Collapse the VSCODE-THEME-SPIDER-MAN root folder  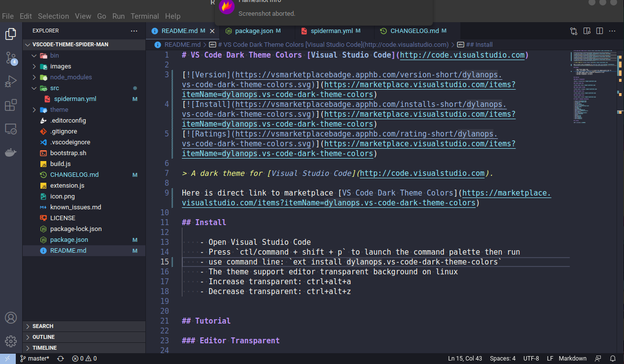coord(84,44)
